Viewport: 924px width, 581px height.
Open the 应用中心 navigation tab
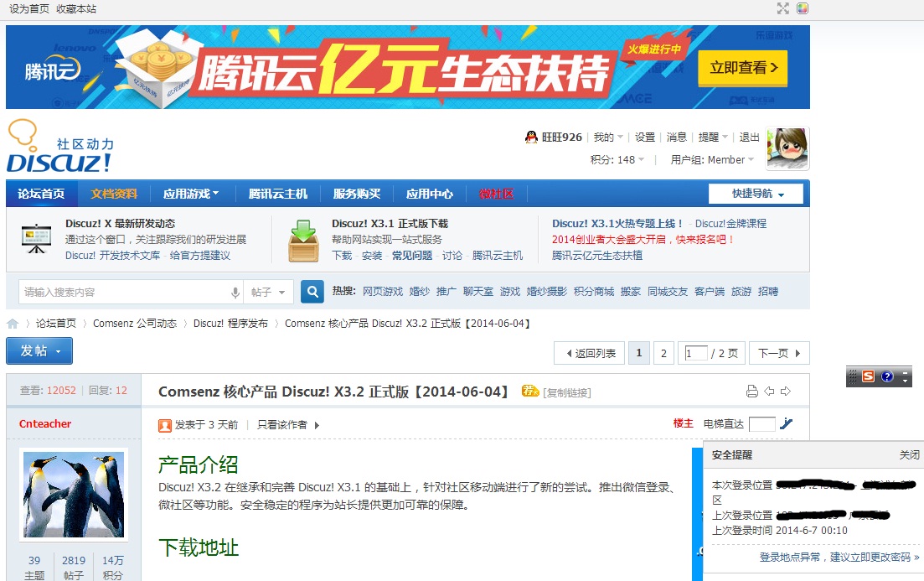430,194
